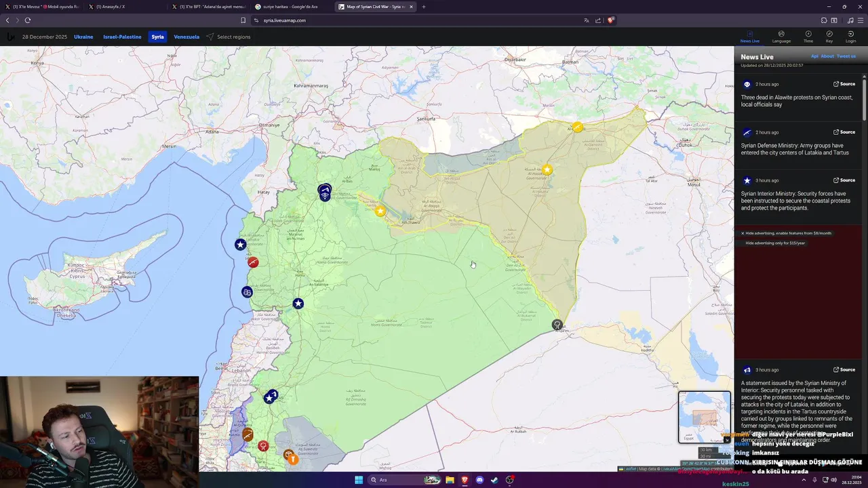This screenshot has height=488, width=868.
Task: Click the overview minimap thumbnail
Action: tap(705, 417)
